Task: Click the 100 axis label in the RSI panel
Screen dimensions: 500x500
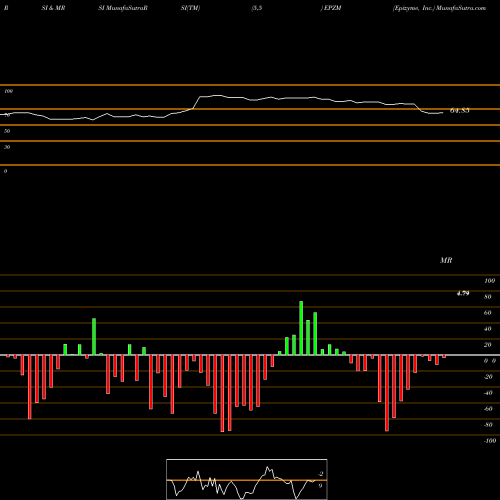Action: point(8,91)
